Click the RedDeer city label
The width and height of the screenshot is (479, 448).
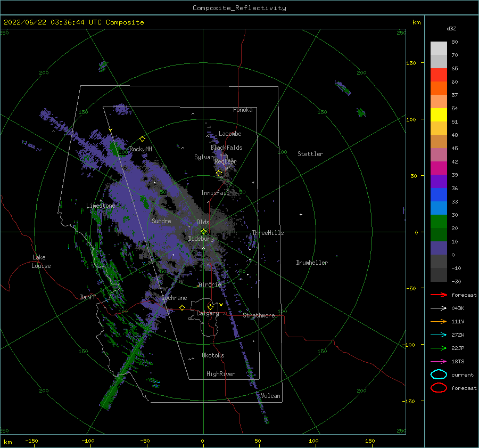[226, 161]
